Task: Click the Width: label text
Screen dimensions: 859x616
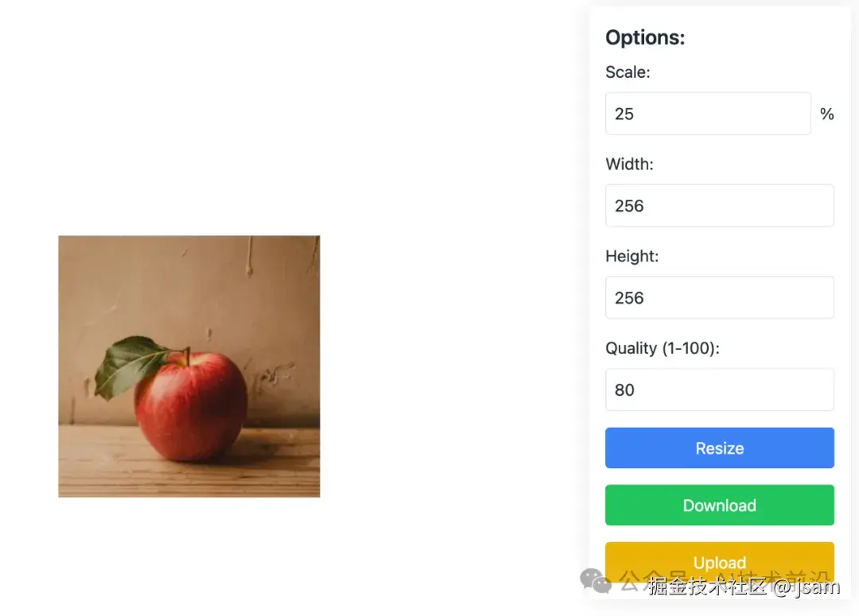Action: tap(629, 165)
